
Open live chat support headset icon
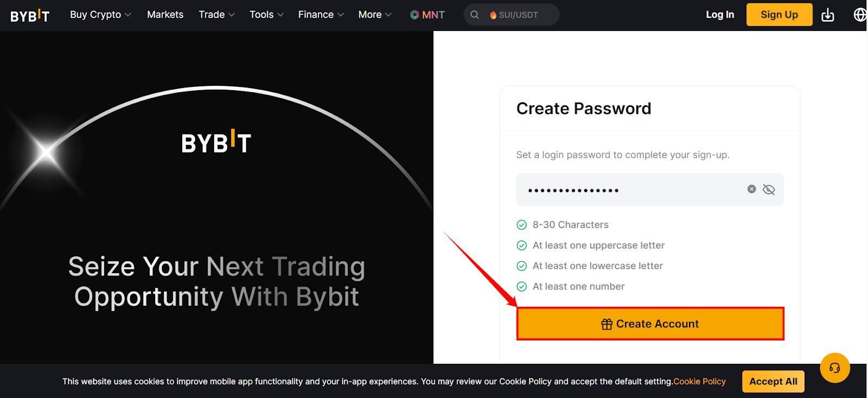(x=835, y=368)
